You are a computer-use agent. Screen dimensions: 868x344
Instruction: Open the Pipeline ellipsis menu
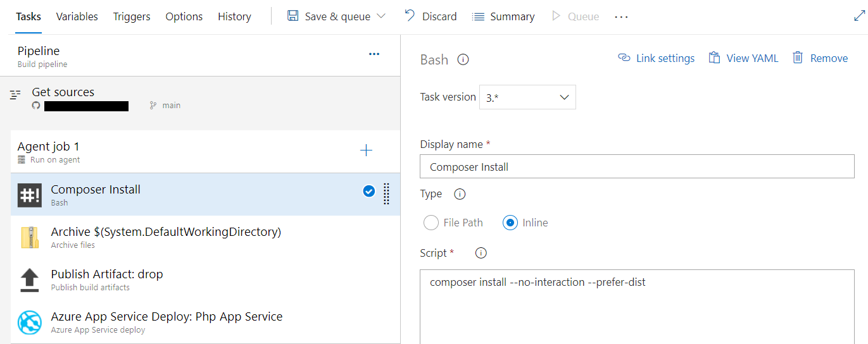[x=374, y=54]
